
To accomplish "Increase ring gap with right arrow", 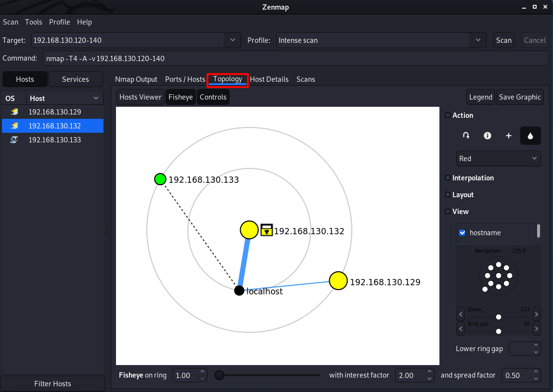I will pos(537,329).
